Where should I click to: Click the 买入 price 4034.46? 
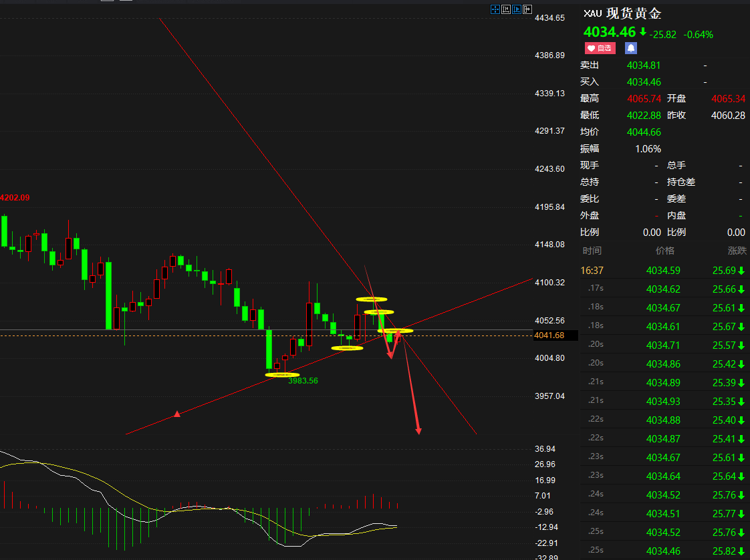643,82
